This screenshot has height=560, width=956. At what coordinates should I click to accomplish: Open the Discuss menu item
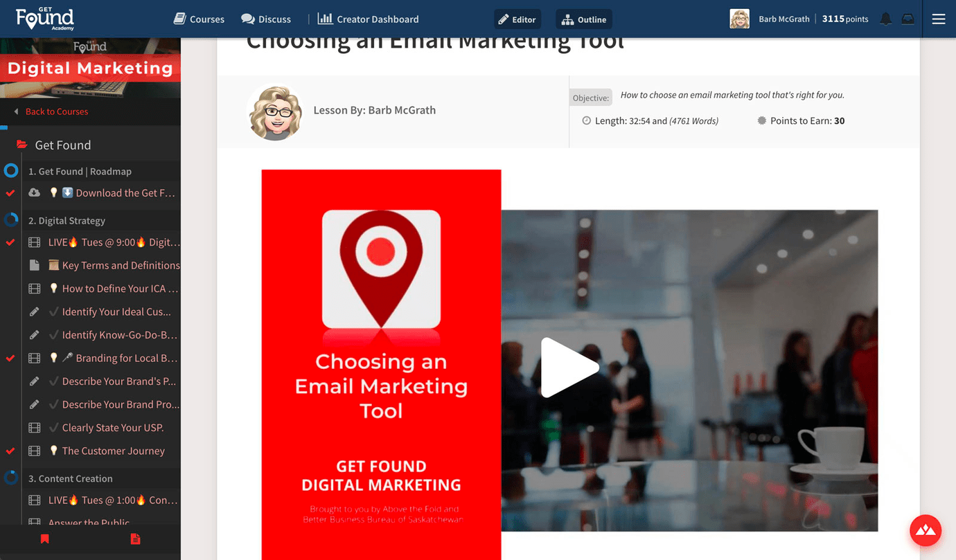click(x=266, y=19)
